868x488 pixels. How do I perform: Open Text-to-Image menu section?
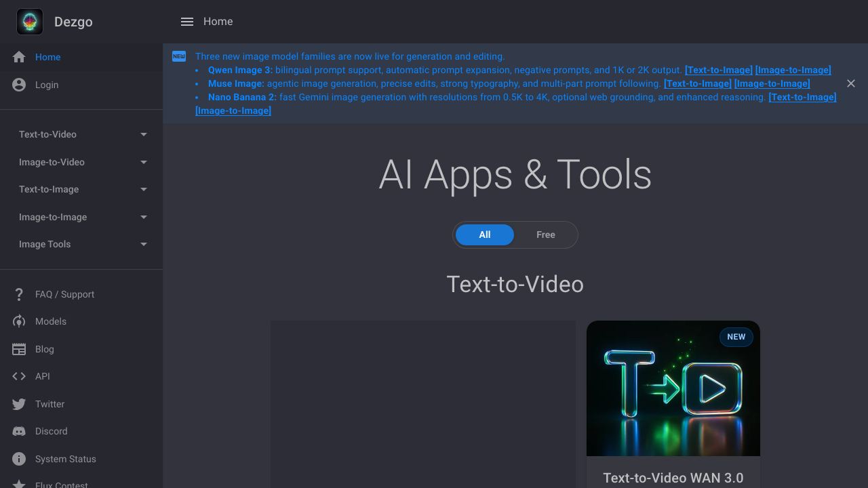coord(81,189)
